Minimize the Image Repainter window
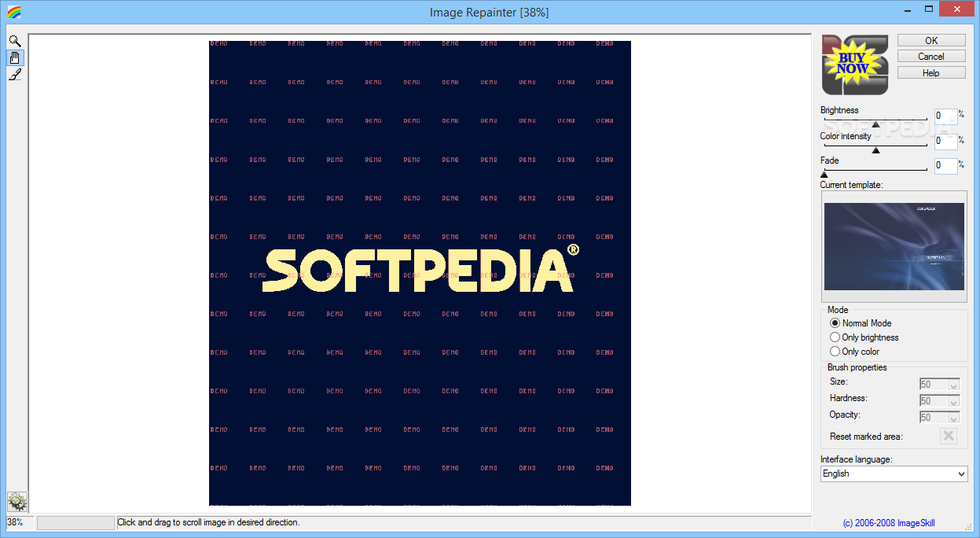This screenshot has width=980, height=538. pyautogui.click(x=907, y=9)
